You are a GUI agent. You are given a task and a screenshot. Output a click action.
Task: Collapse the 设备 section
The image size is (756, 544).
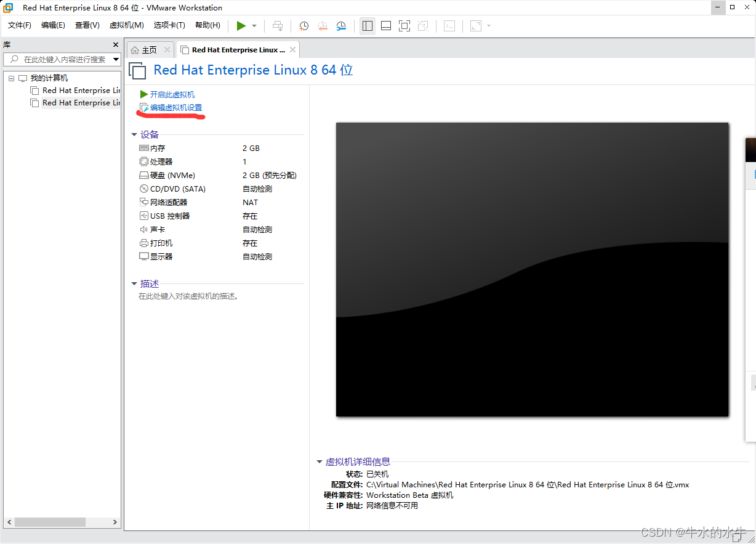tap(134, 134)
